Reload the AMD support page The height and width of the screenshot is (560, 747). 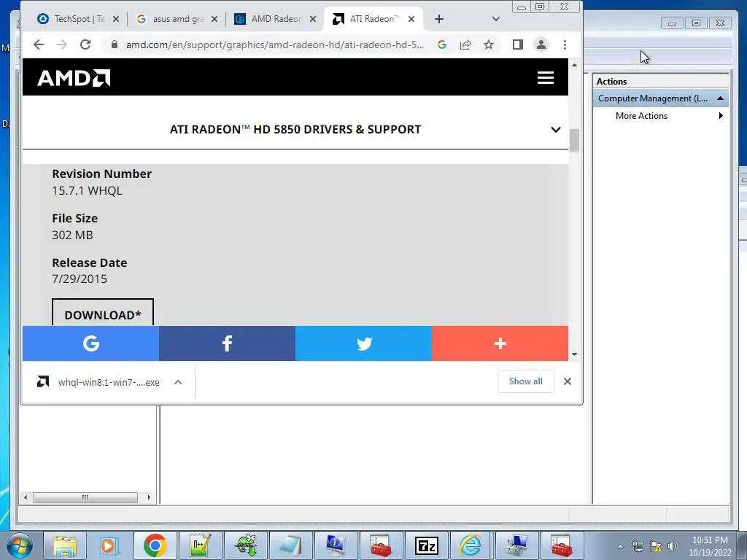85,44
